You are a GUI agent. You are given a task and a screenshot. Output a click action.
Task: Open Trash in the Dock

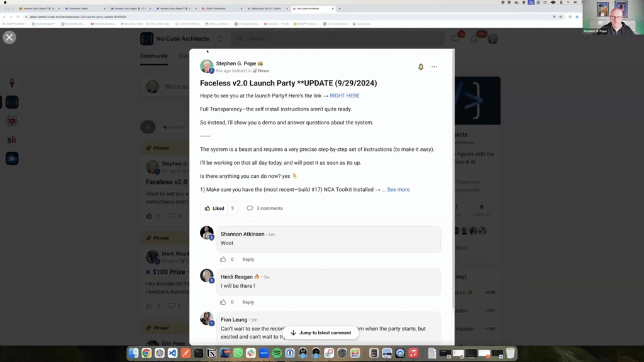pos(510,353)
